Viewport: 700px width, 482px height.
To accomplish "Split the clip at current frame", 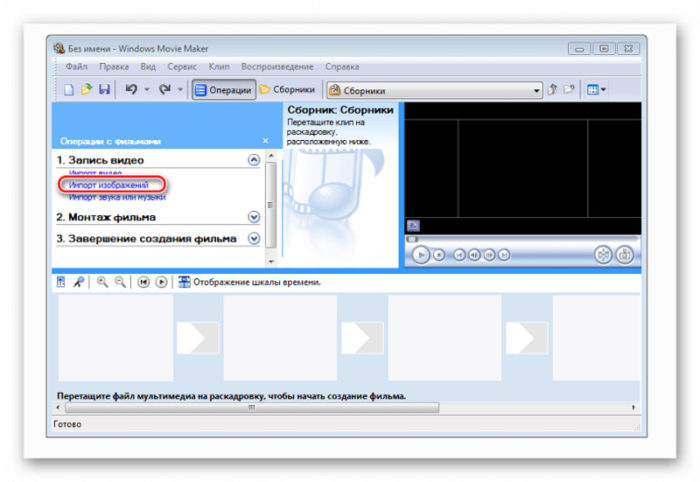I will 603,255.
